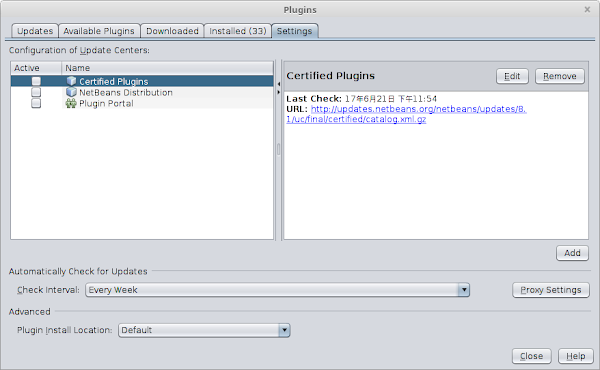Select the Settings tab

[x=295, y=31]
